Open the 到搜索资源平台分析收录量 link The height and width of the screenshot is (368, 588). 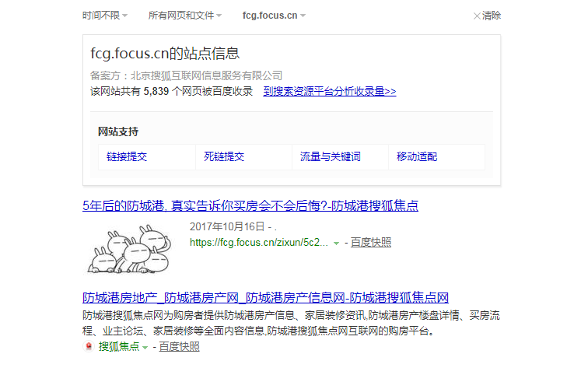pyautogui.click(x=330, y=91)
